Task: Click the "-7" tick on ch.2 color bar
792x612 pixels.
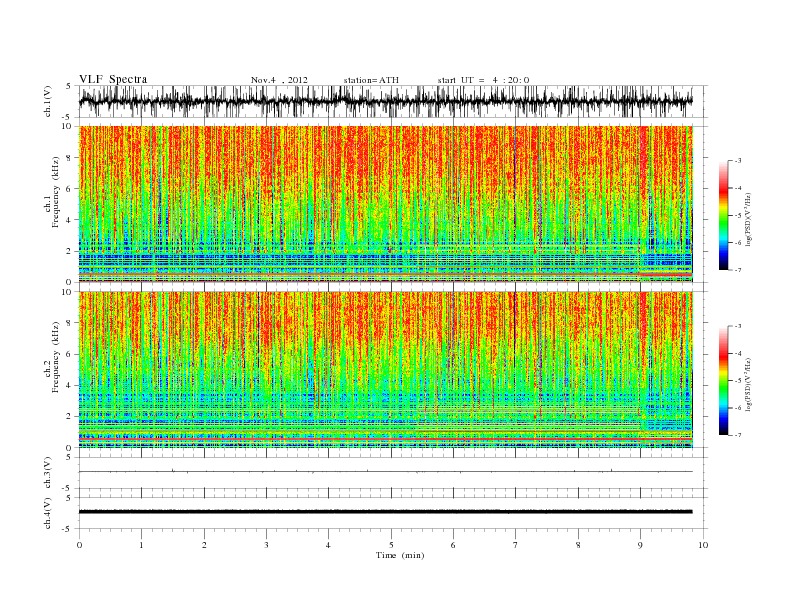Action: [737, 435]
